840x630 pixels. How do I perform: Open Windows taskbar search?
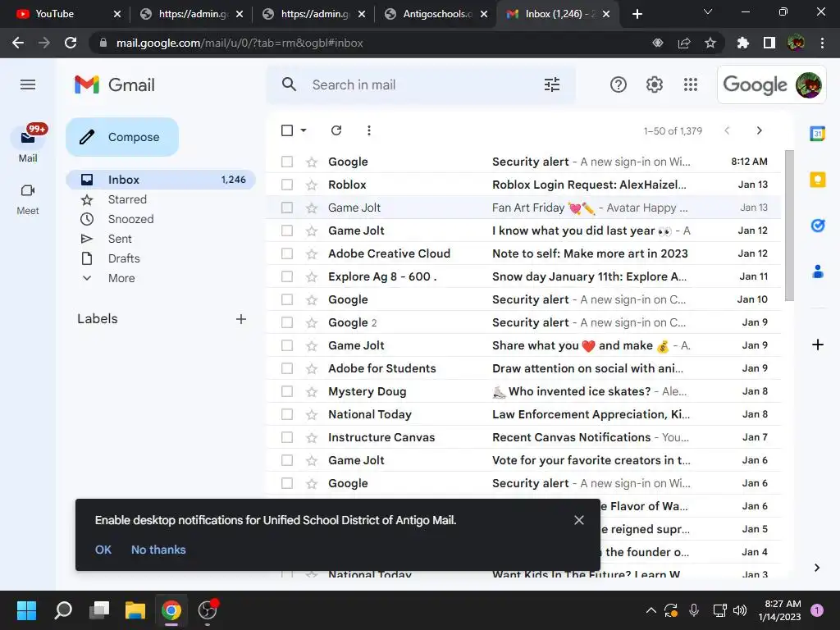[x=63, y=610]
